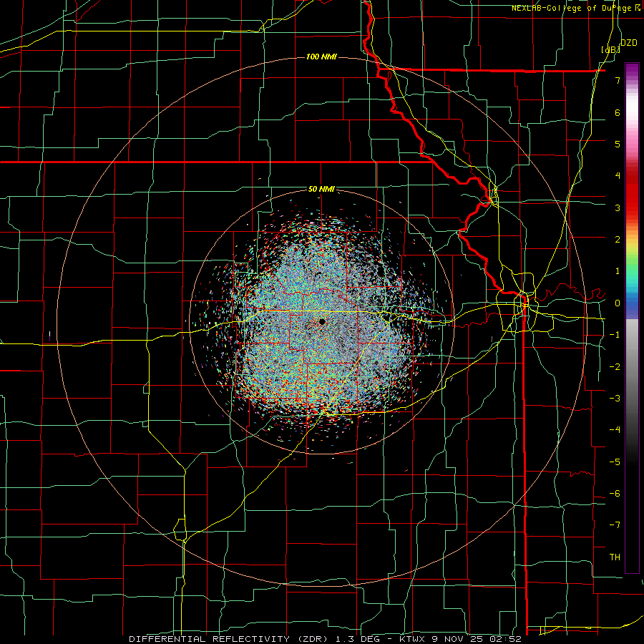Click the 100 NMI range ring label

tap(321, 57)
